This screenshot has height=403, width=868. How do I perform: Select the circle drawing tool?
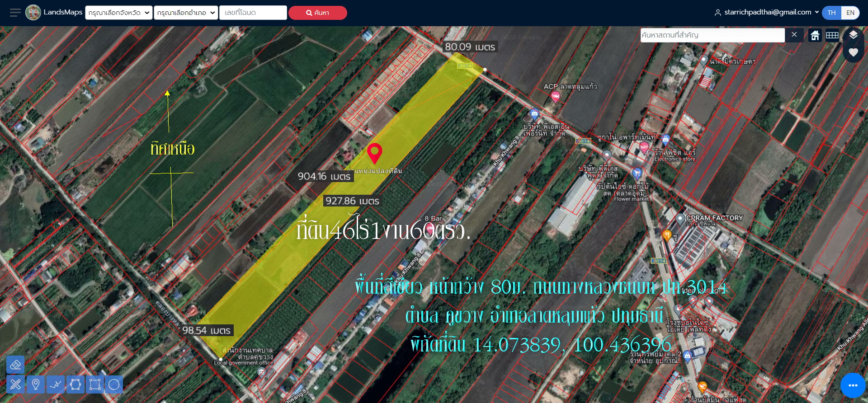(x=114, y=384)
